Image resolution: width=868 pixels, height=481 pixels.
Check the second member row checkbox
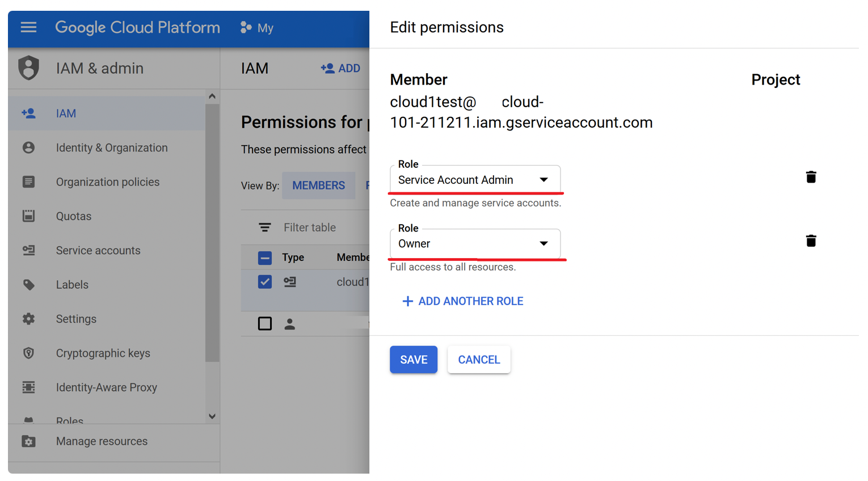coord(264,324)
